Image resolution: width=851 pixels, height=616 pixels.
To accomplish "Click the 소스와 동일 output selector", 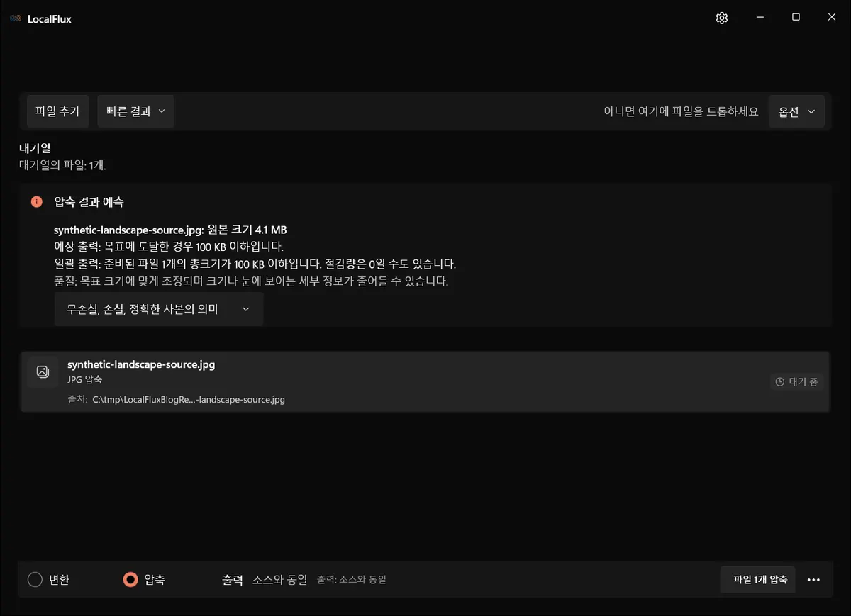I will click(x=279, y=580).
